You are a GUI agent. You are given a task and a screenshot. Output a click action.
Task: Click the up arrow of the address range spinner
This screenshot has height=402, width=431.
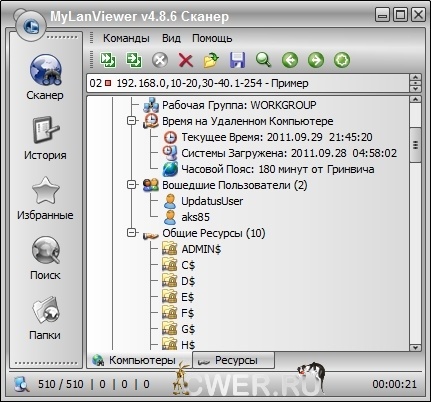[415, 78]
